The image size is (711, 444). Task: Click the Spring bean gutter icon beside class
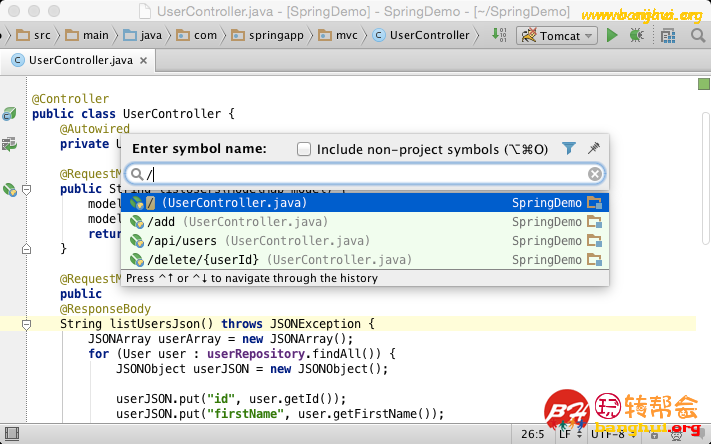coord(9,114)
